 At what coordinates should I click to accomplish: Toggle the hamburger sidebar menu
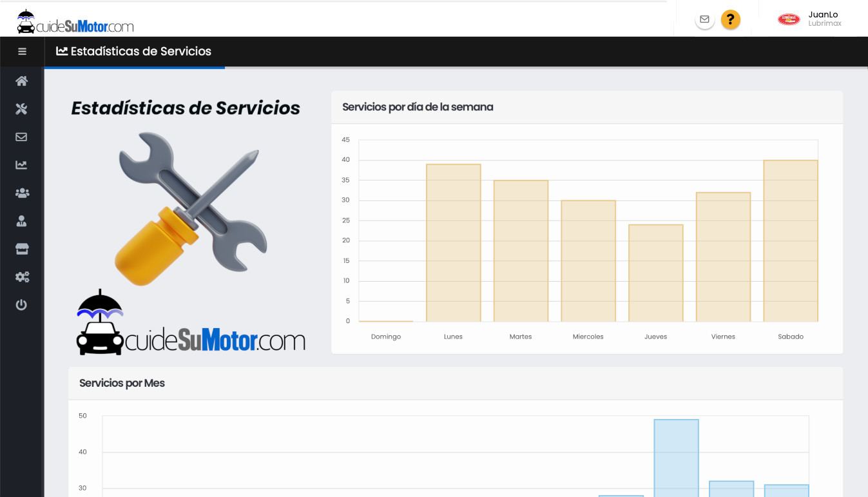click(x=22, y=52)
